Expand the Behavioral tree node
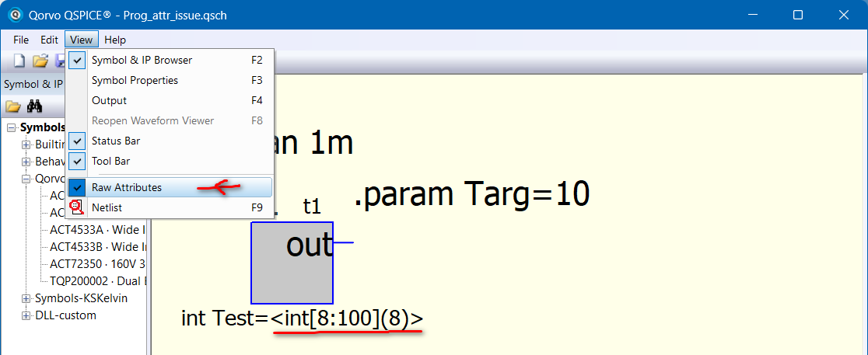 coord(26,162)
